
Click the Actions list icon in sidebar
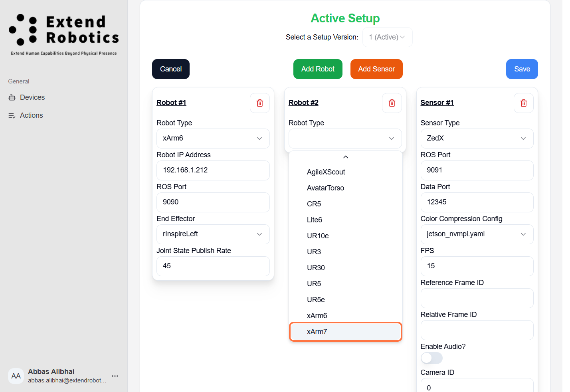pos(12,115)
